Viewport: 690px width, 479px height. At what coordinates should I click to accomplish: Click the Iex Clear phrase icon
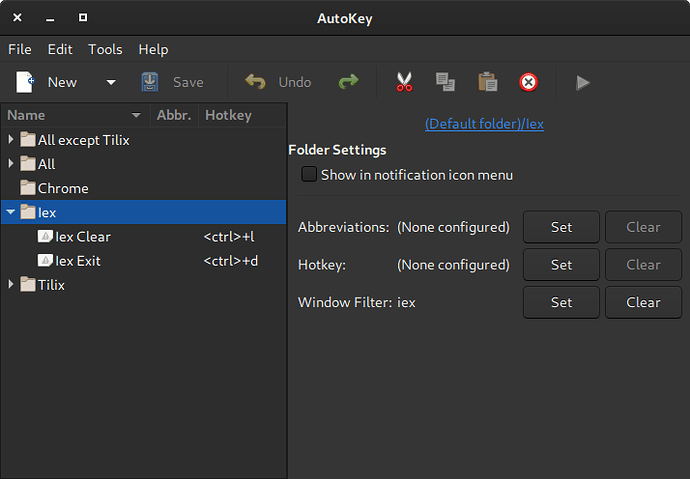45,237
